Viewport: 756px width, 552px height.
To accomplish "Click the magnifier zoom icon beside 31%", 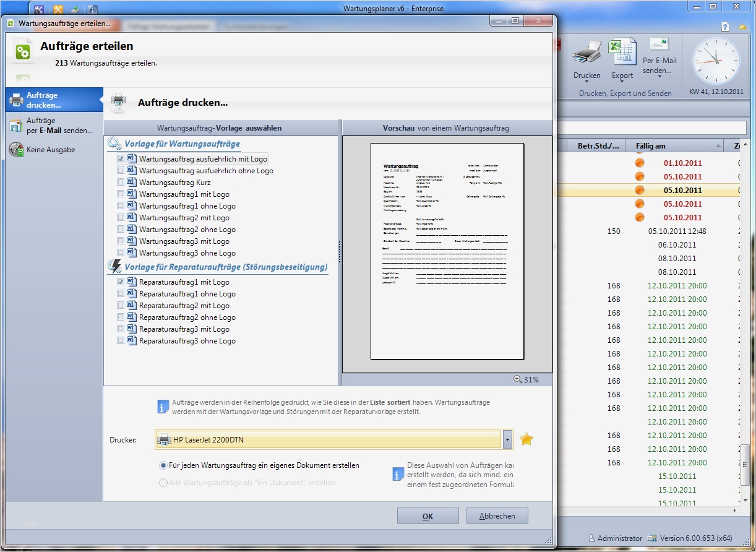I will tap(518, 379).
